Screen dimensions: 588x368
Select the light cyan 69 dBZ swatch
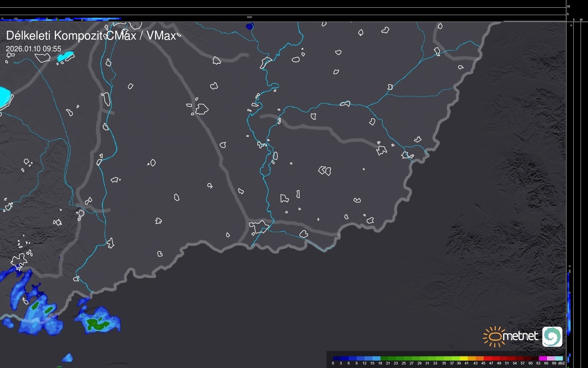pyautogui.click(x=559, y=358)
